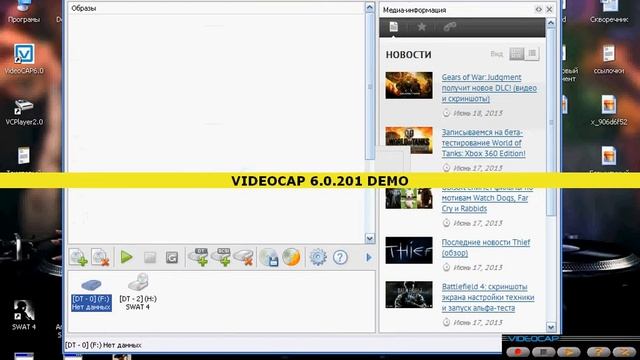
Task: Click the grey Unmount stop icon
Action: (150, 258)
